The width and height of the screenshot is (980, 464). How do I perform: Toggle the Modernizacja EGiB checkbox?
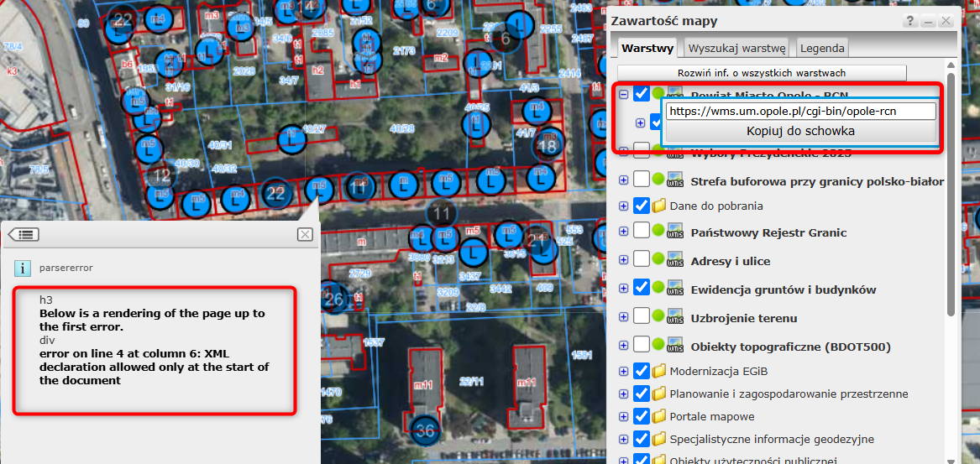click(642, 371)
